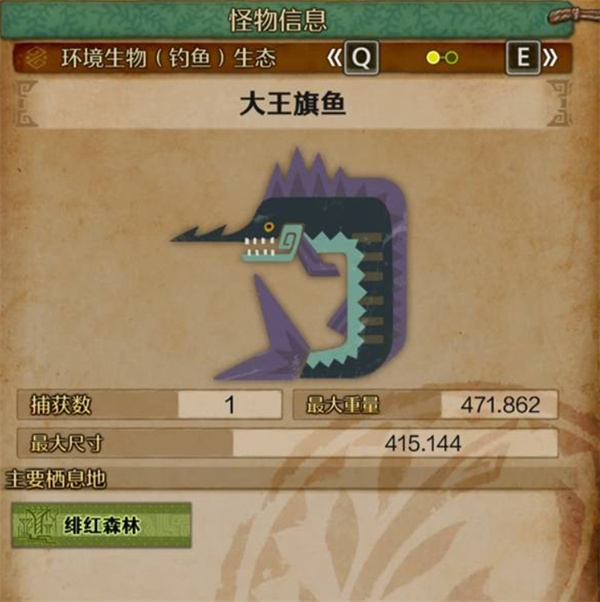This screenshot has width=600, height=602.
Task: Click the Q previous page key
Action: click(361, 58)
